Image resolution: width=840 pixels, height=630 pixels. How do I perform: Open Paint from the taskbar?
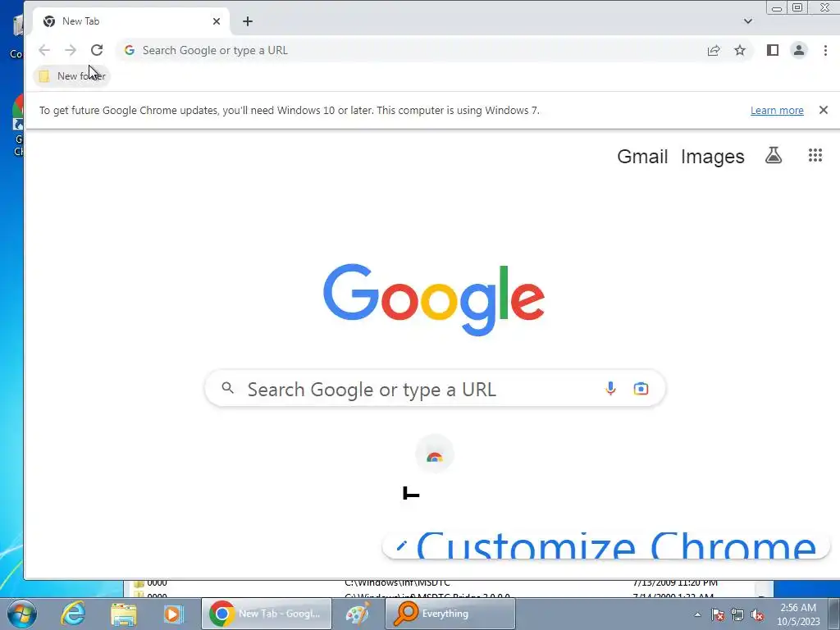tap(358, 614)
